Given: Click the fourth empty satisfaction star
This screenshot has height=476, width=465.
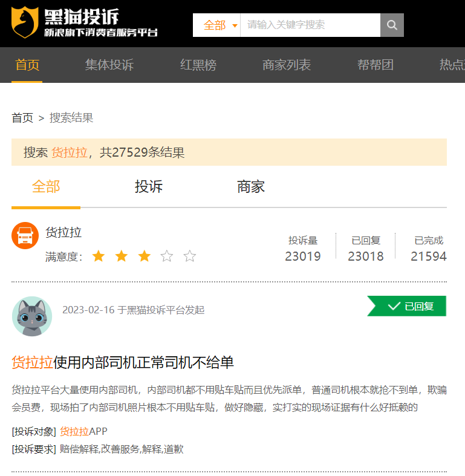Looking at the screenshot, I should pos(167,256).
